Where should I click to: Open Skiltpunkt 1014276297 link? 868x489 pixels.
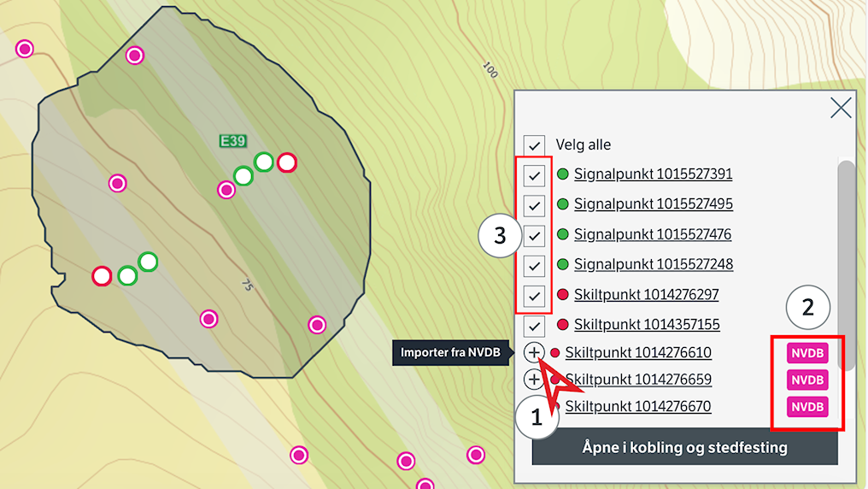pyautogui.click(x=646, y=295)
